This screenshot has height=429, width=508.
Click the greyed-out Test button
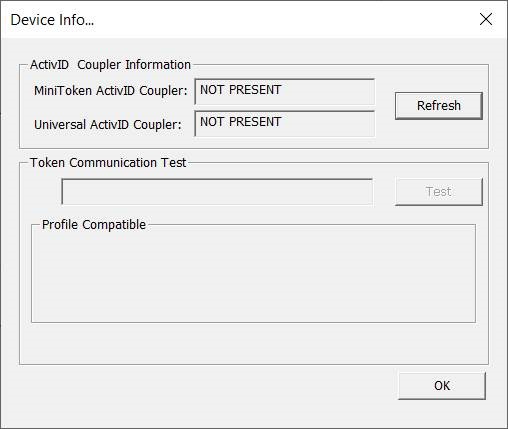(439, 192)
